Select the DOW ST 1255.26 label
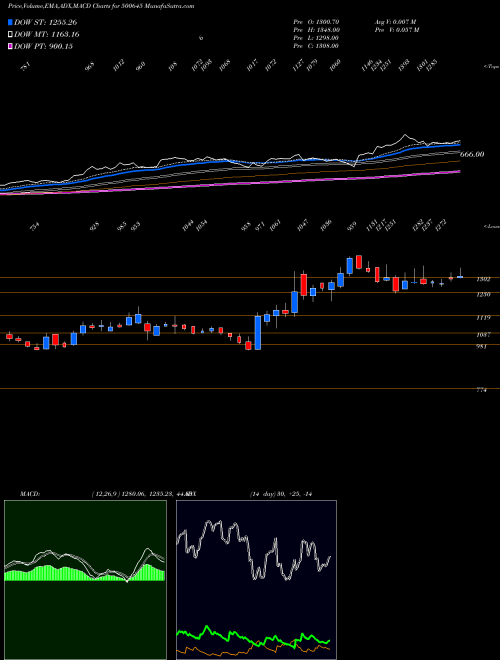The image size is (500, 660). (46, 22)
